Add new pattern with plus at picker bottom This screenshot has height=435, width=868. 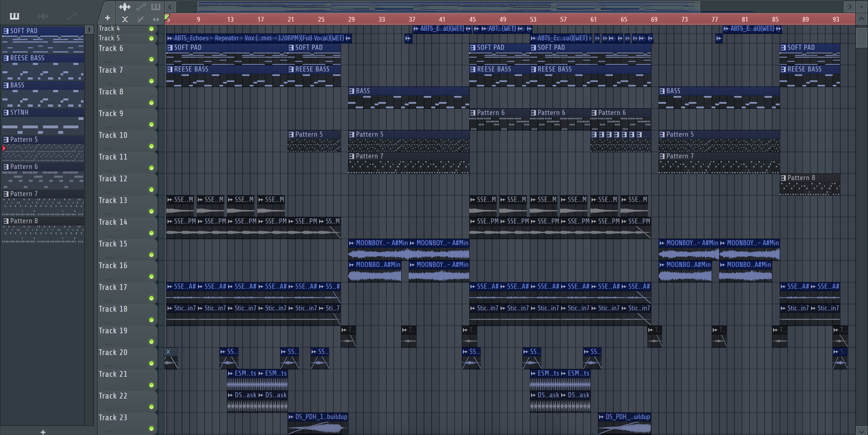pyautogui.click(x=43, y=432)
